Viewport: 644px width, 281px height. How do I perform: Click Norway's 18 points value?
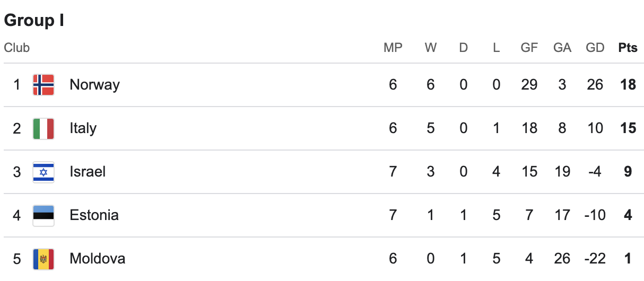point(628,85)
